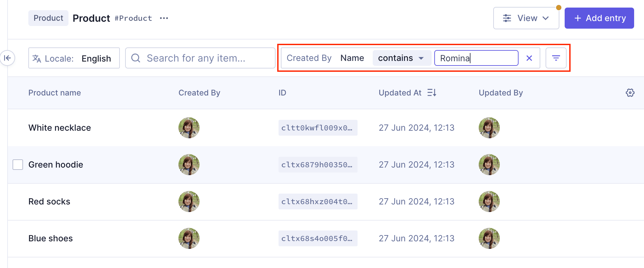
Task: Click Add entry button
Action: tap(599, 18)
